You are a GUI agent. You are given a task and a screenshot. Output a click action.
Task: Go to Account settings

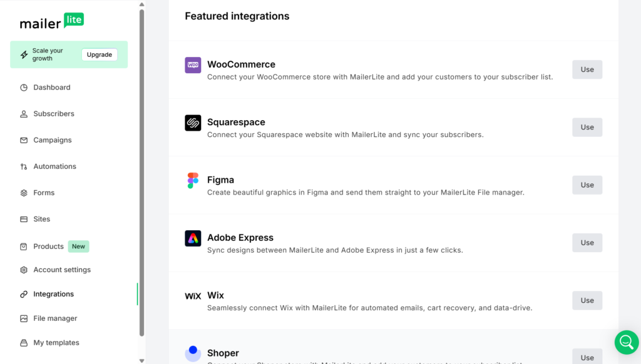(x=62, y=270)
